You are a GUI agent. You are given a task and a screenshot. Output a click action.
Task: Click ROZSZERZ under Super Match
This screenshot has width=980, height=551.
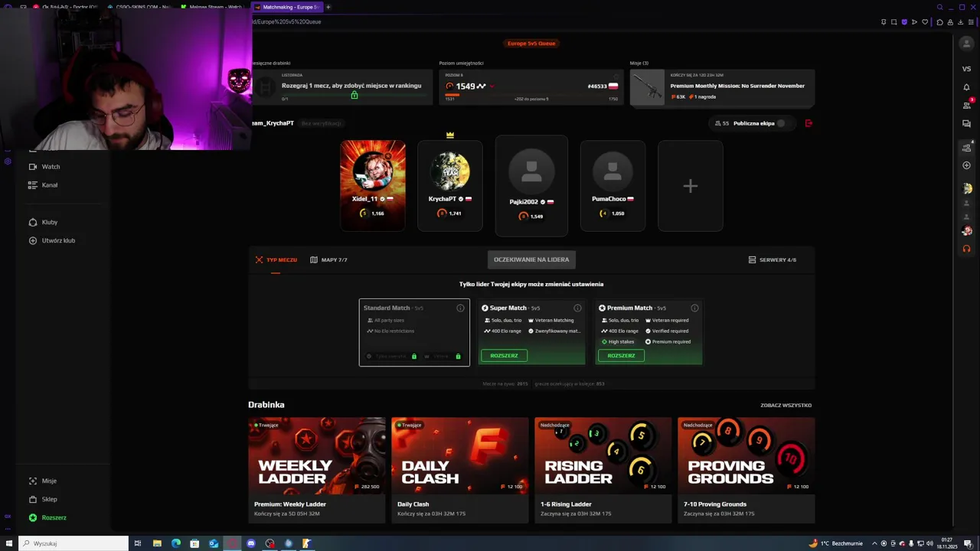point(504,355)
